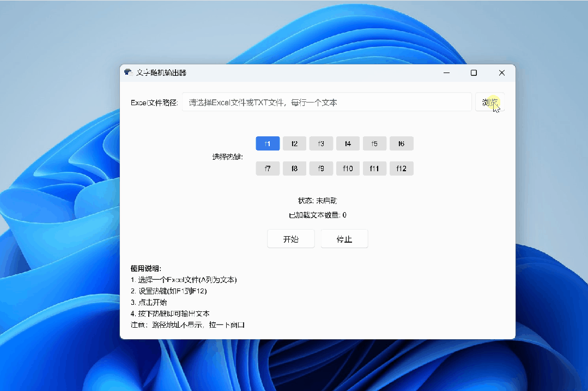The width and height of the screenshot is (588, 391).
Task: Switch the hotkey to f6
Action: pyautogui.click(x=401, y=143)
